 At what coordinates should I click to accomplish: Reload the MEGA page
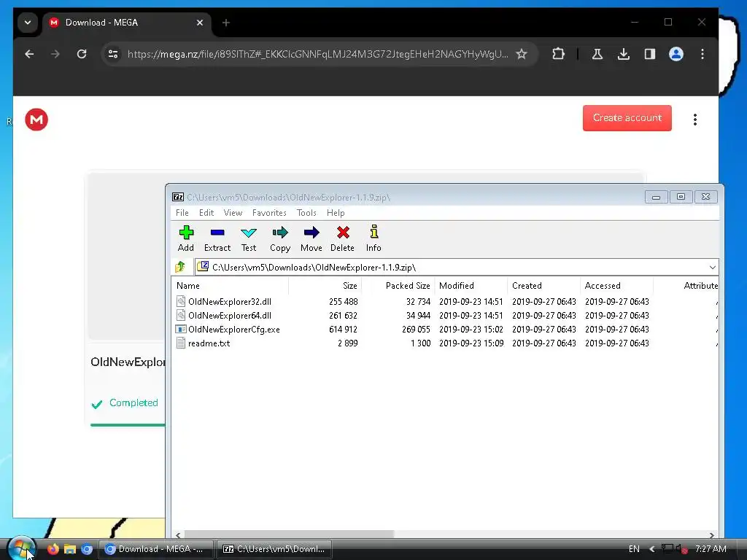tap(82, 54)
